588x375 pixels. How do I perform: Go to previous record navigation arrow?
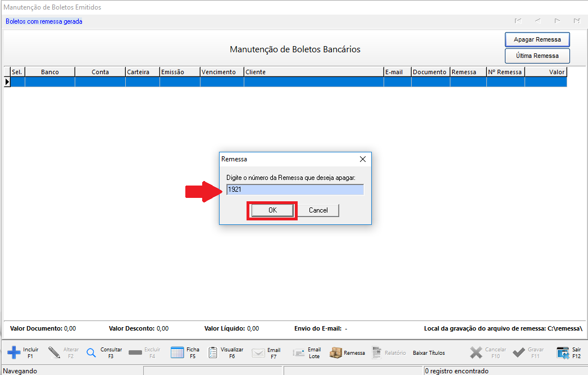(538, 21)
